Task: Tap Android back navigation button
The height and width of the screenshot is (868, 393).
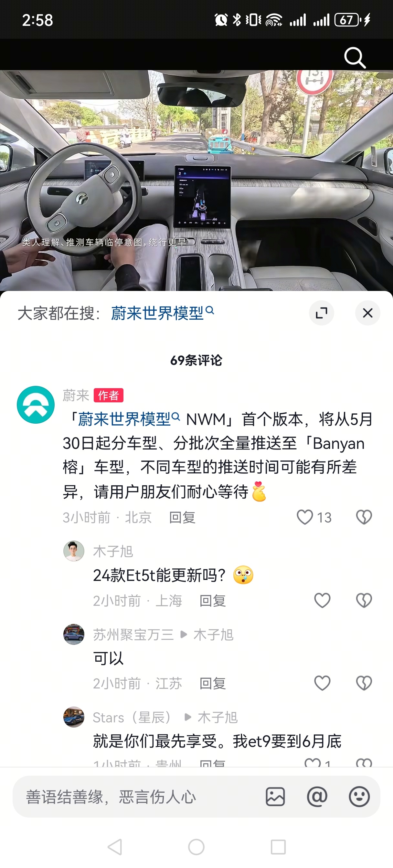Action: (115, 847)
